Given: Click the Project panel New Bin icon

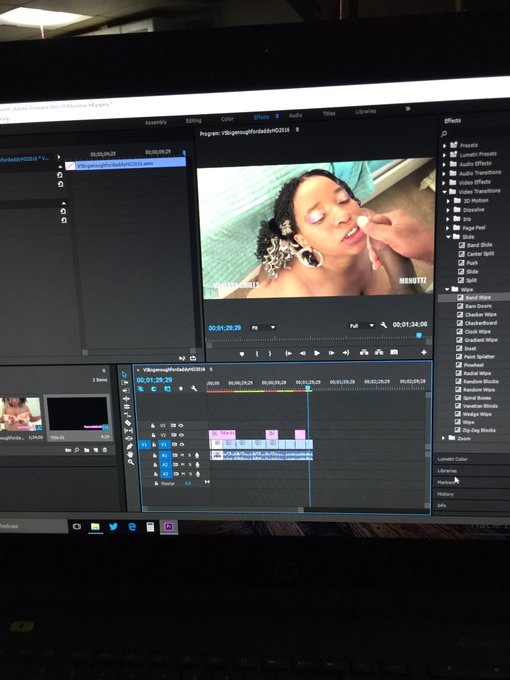Looking at the screenshot, I should point(86,450).
